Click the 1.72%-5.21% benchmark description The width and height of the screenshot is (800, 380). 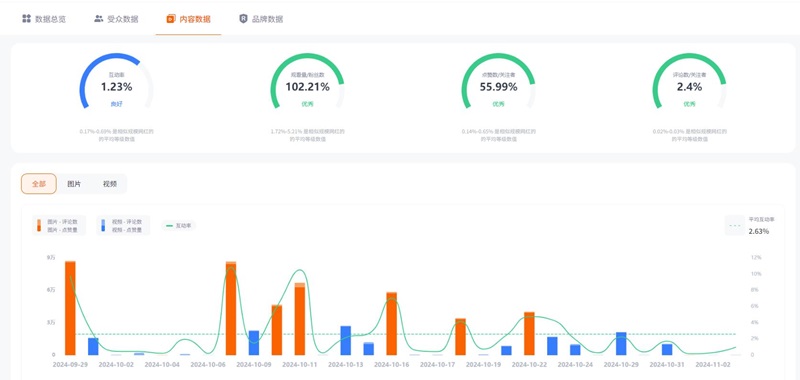click(307, 135)
